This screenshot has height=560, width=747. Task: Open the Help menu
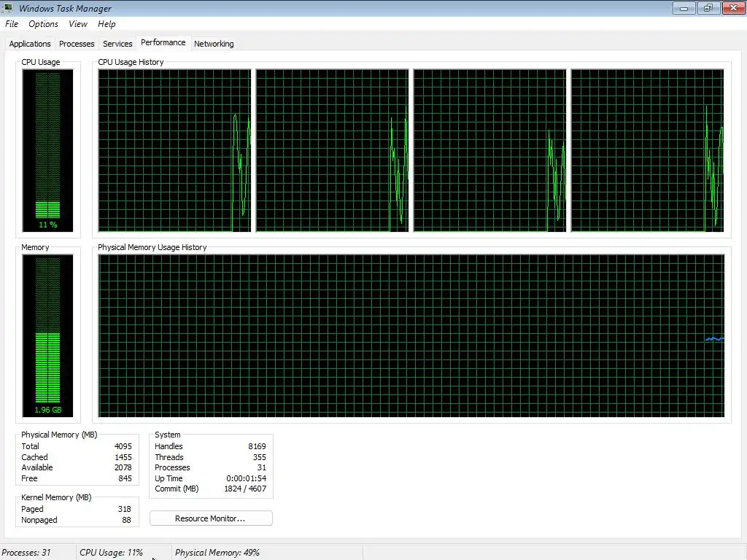click(x=107, y=24)
